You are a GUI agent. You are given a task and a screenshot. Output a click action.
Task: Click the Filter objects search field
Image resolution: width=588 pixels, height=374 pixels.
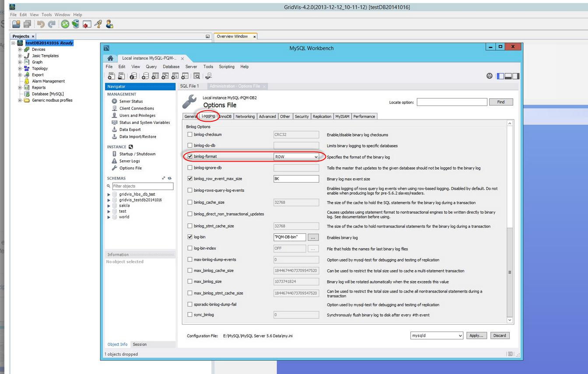(x=143, y=186)
